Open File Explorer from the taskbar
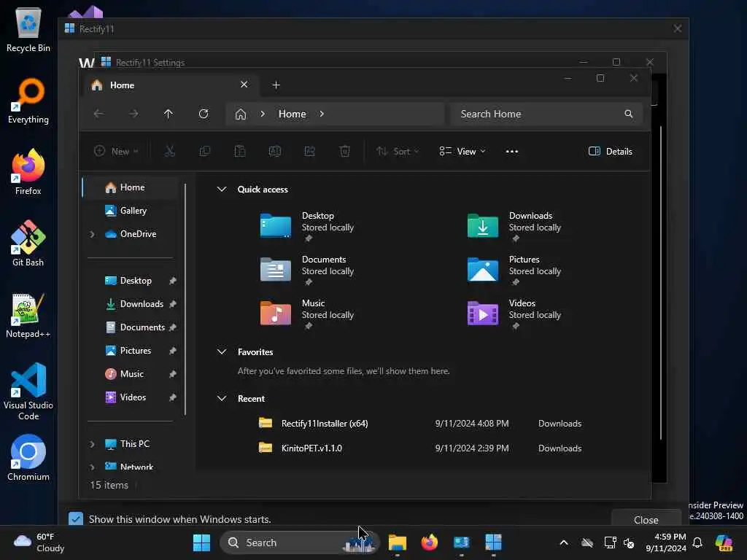The image size is (747, 560). coord(398,542)
